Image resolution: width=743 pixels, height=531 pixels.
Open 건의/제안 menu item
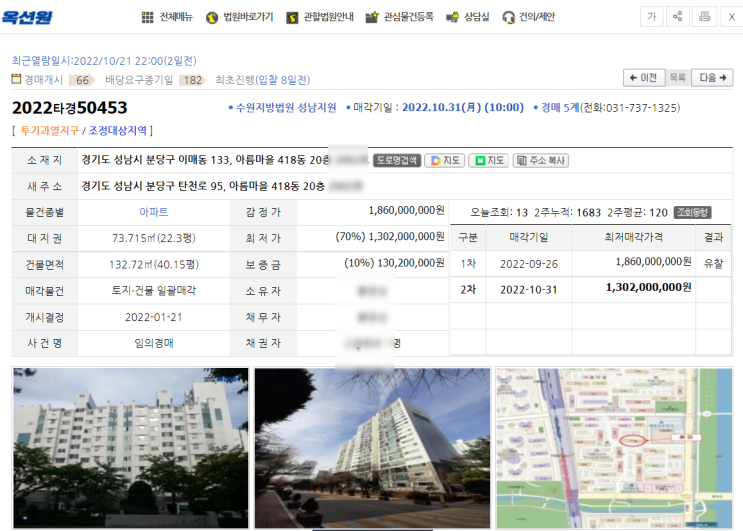(x=537, y=17)
